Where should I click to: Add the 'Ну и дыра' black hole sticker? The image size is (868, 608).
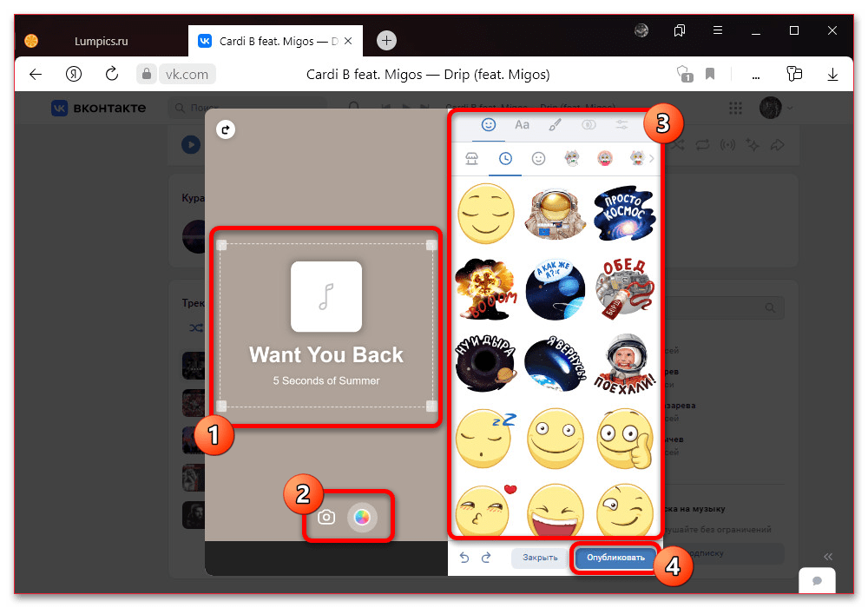485,363
